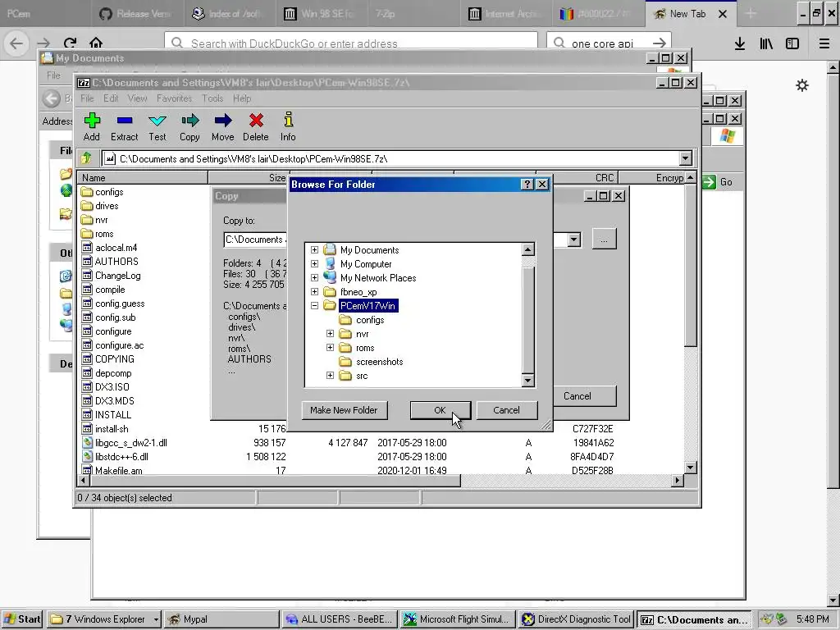Open DirectX Diagnostic Tool taskbar button
This screenshot has width=840, height=630.
pos(577,619)
